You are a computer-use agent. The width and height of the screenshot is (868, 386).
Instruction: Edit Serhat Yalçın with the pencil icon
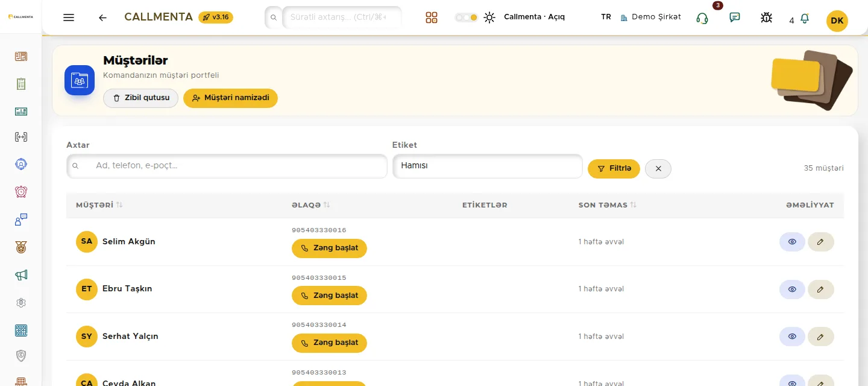[820, 337]
